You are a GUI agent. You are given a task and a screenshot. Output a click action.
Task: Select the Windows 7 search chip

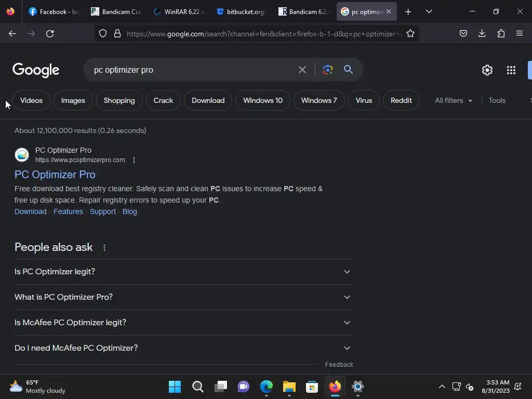pos(319,100)
